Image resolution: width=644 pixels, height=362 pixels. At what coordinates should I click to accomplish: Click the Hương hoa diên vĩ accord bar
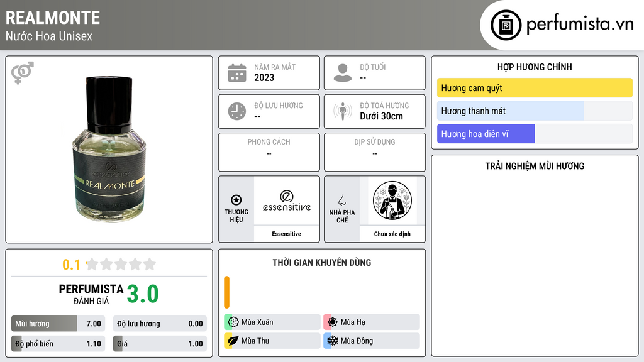(535, 134)
